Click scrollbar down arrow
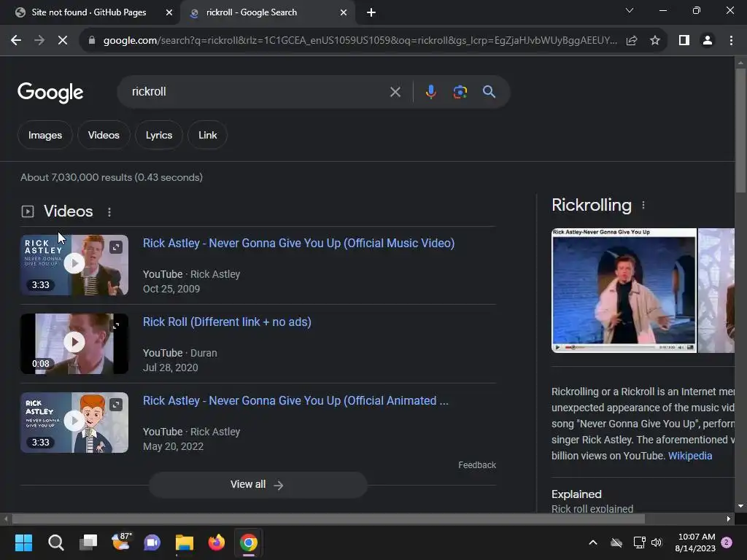The image size is (747, 560). [740, 506]
